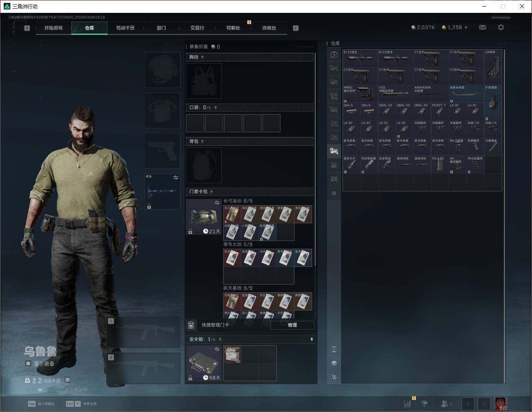Open the 开始游戏 tab
This screenshot has height=412, width=532.
coord(54,28)
